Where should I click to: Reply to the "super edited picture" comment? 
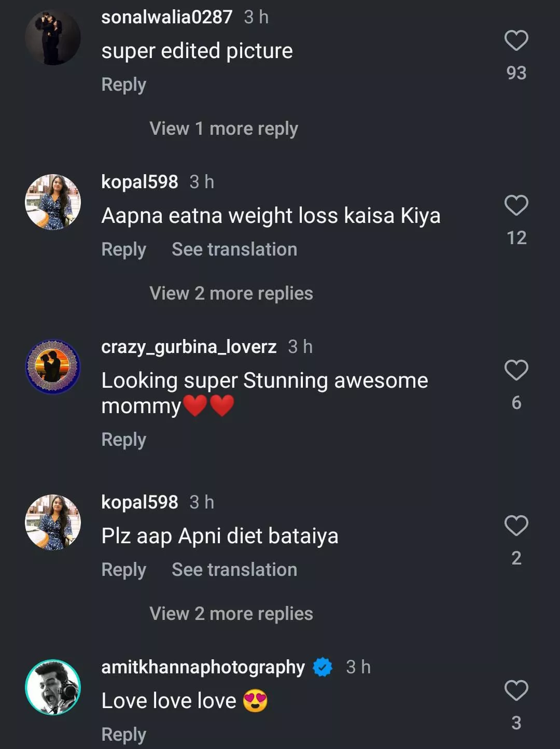point(123,84)
